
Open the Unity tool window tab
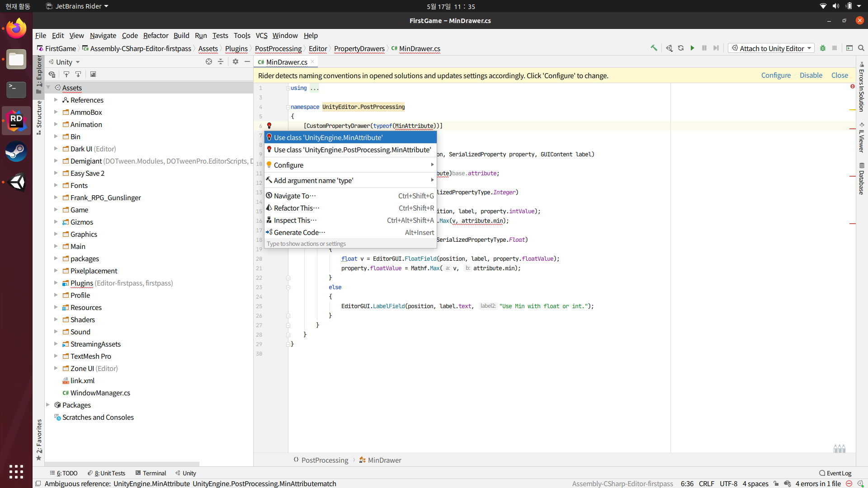tap(186, 473)
